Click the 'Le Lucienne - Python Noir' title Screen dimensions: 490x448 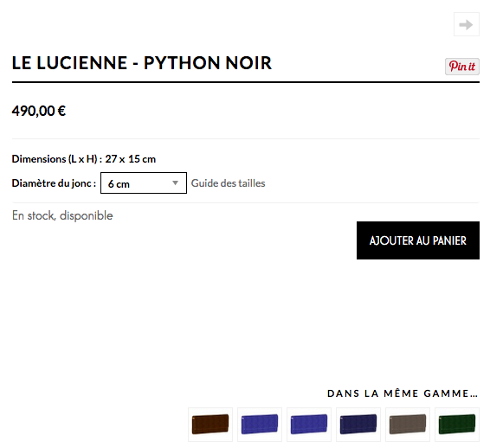coord(142,63)
